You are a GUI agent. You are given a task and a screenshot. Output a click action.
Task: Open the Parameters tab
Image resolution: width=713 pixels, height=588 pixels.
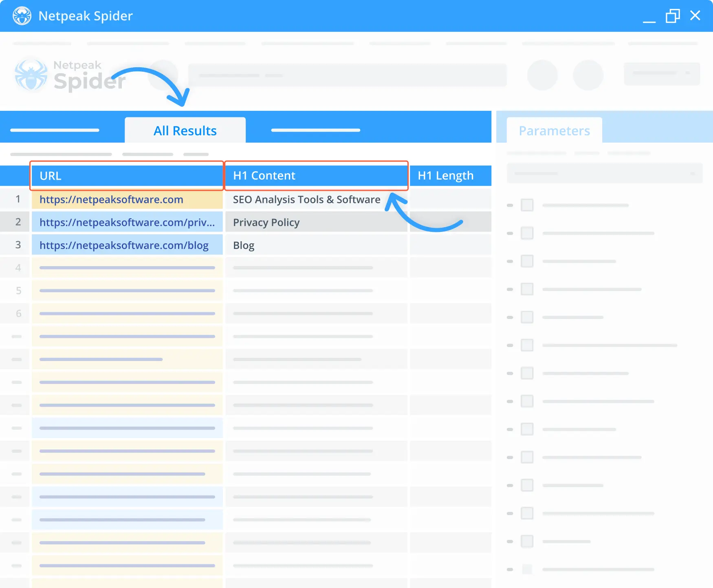click(554, 130)
